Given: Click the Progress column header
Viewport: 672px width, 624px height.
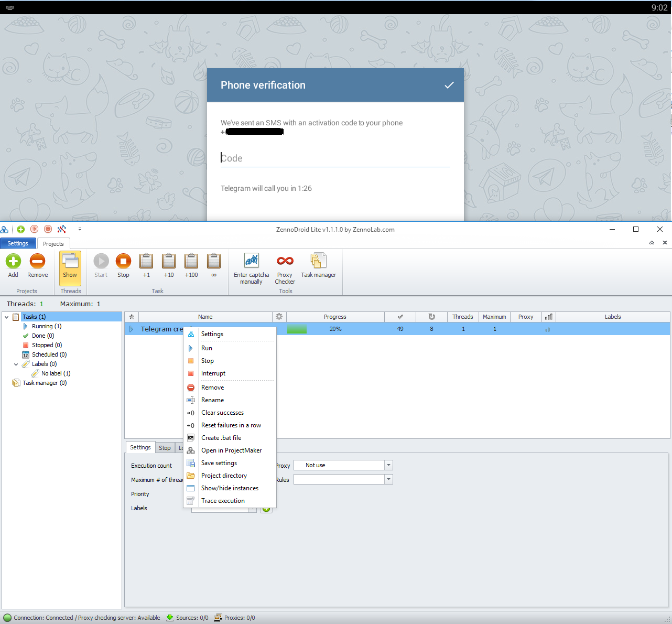Looking at the screenshot, I should [x=335, y=317].
